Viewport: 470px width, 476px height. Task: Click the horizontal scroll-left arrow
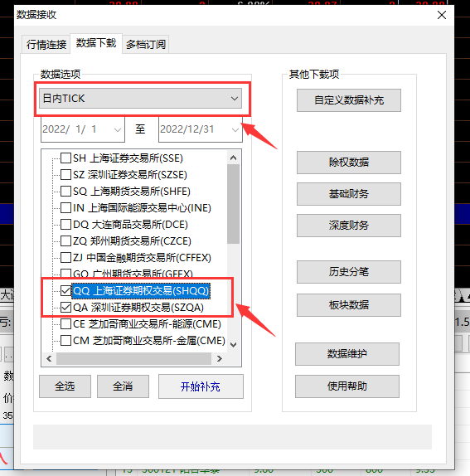(x=49, y=359)
